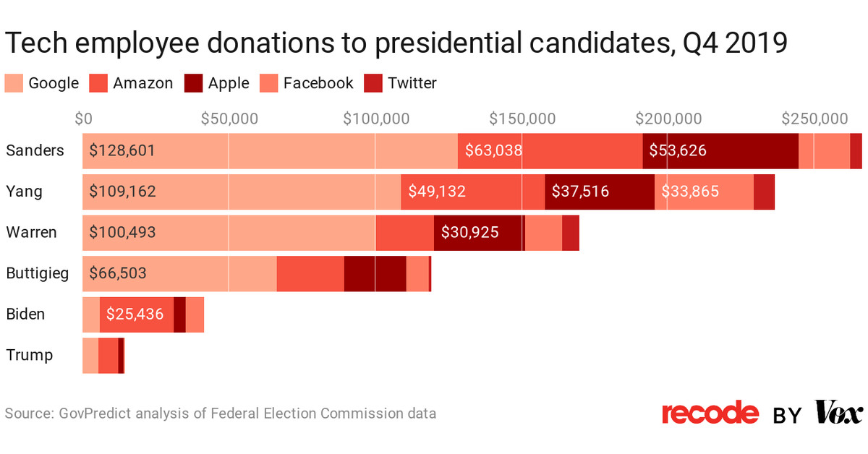Select Buttigieg's Google segment labeled $66,503
Viewport: 868px width, 454px height.
[x=179, y=273]
